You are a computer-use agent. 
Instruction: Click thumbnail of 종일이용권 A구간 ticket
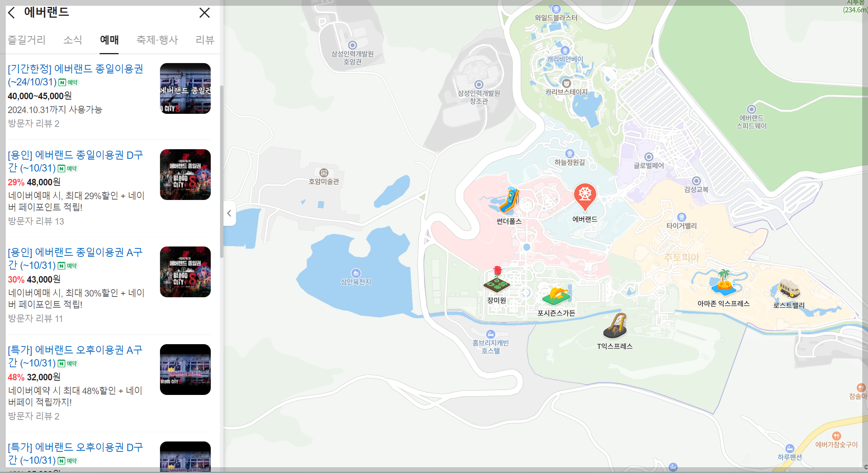pyautogui.click(x=185, y=272)
